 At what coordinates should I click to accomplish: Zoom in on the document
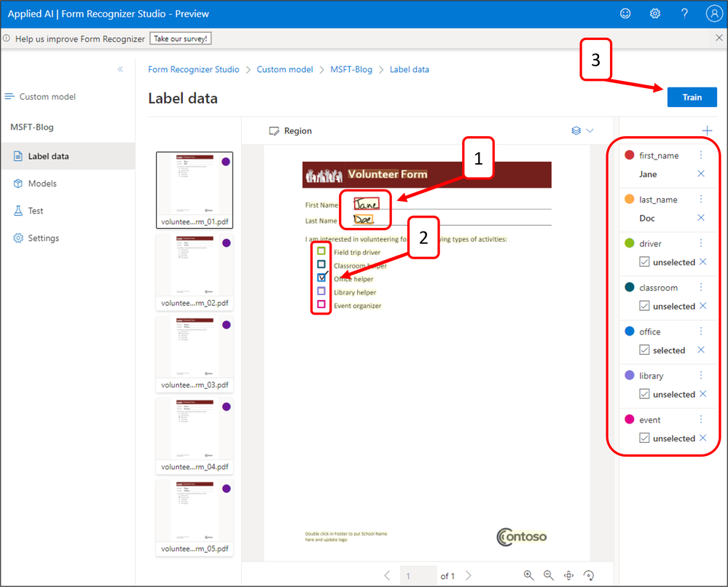528,575
